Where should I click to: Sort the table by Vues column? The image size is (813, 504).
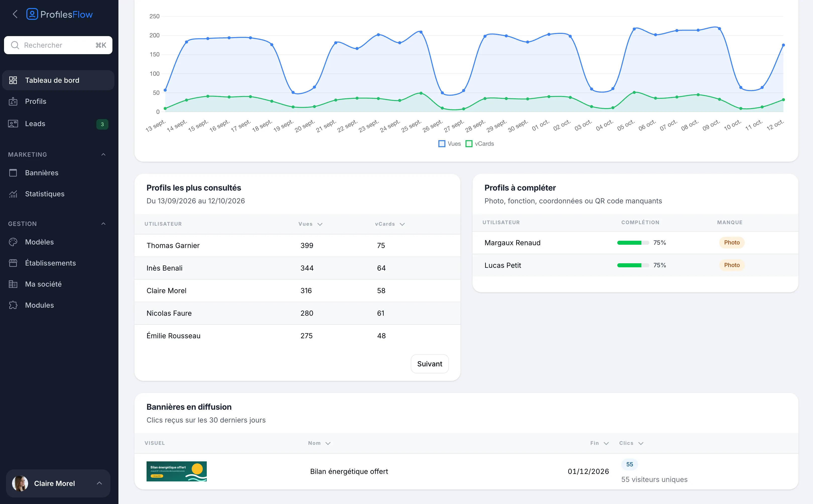click(310, 224)
